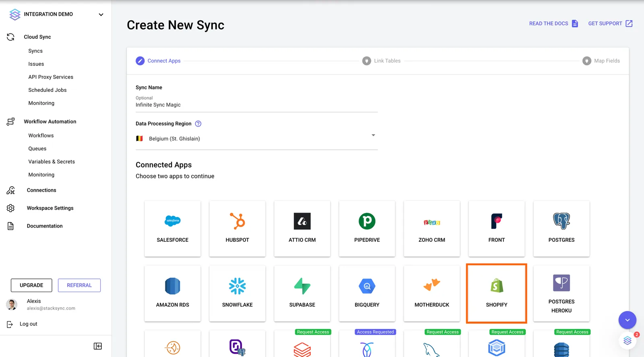Collapse the sidebar with the panel icon
Screen dimensions: 644x357
point(98,346)
